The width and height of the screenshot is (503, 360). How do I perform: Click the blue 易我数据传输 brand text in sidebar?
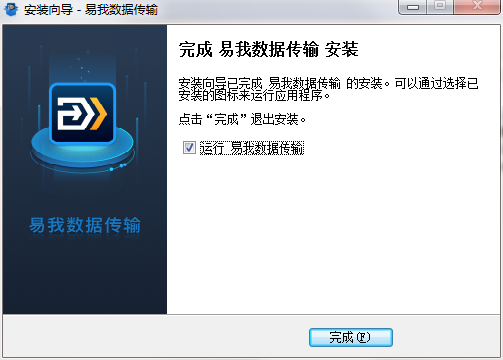coord(85,225)
